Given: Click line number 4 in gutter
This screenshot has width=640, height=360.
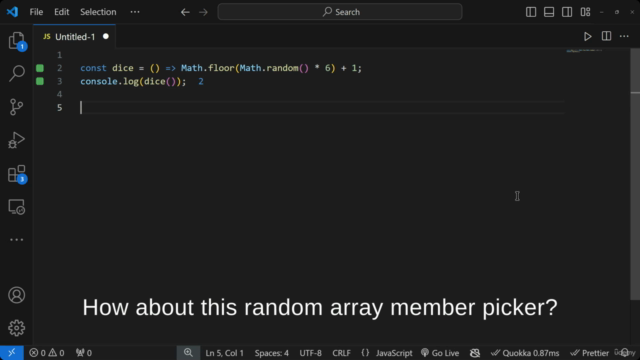Looking at the screenshot, I should pos(60,94).
